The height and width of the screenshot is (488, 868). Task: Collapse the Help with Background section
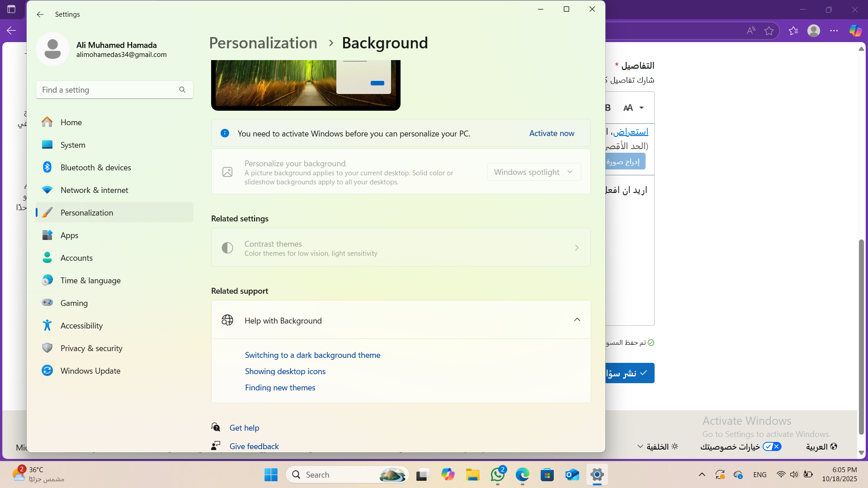(577, 320)
